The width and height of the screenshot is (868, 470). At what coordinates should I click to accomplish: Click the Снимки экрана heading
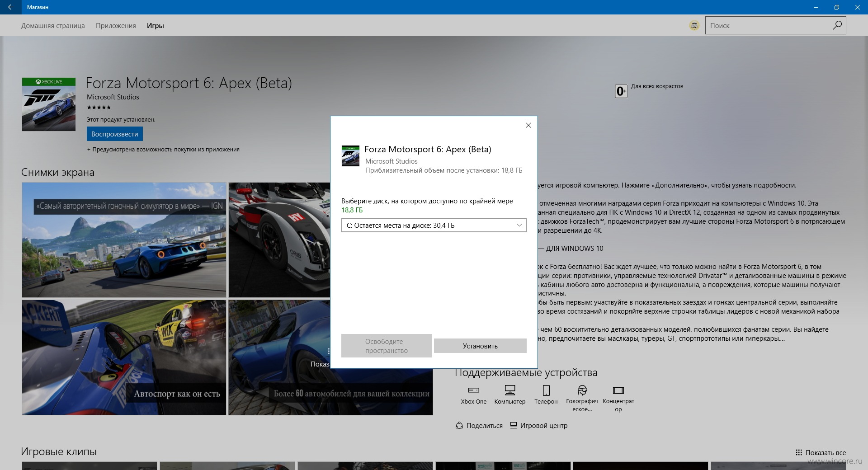point(58,172)
